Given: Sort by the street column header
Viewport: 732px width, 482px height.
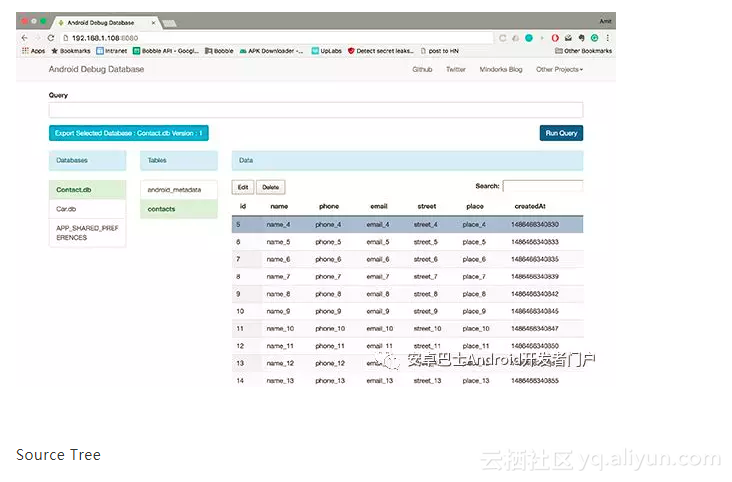Looking at the screenshot, I should point(427,206).
